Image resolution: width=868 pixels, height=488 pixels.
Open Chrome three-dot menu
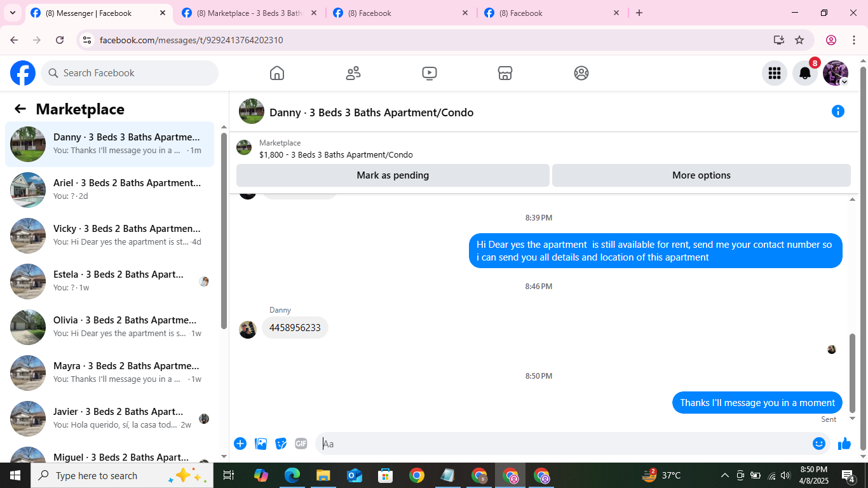pyautogui.click(x=854, y=40)
